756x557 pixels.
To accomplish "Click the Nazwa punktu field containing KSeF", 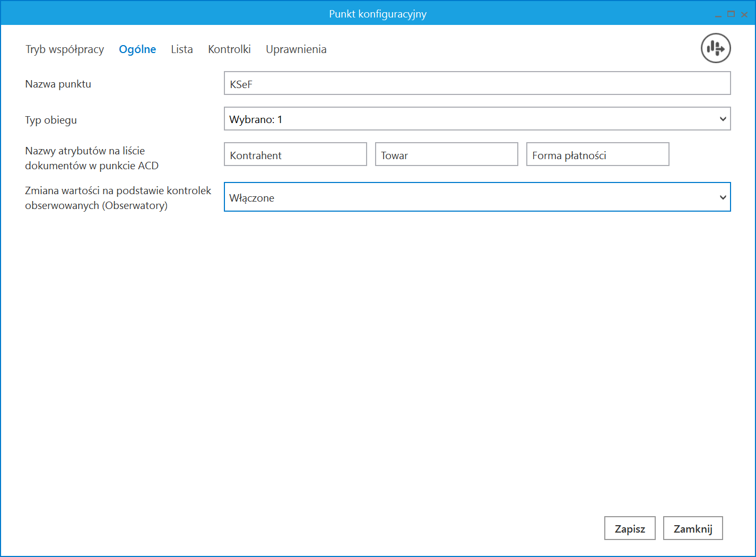I will (x=477, y=84).
